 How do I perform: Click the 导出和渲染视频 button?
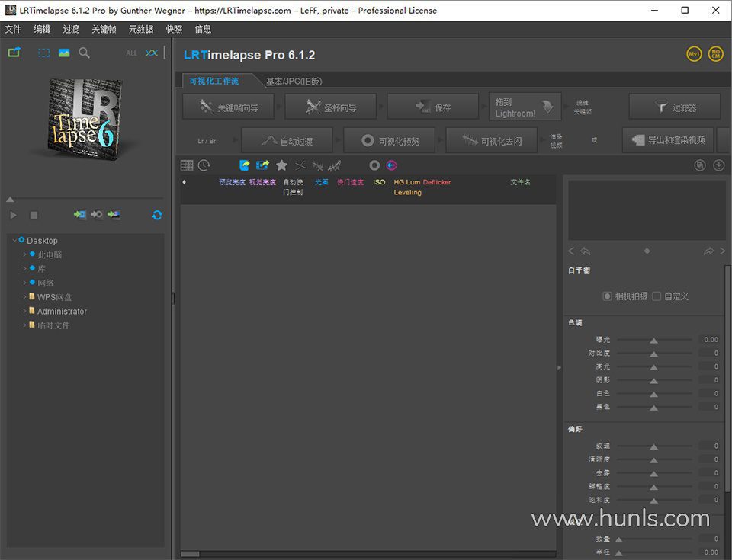[x=668, y=140]
